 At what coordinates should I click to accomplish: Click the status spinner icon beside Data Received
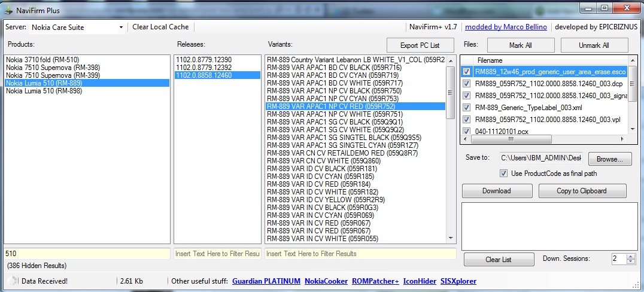pos(13,281)
